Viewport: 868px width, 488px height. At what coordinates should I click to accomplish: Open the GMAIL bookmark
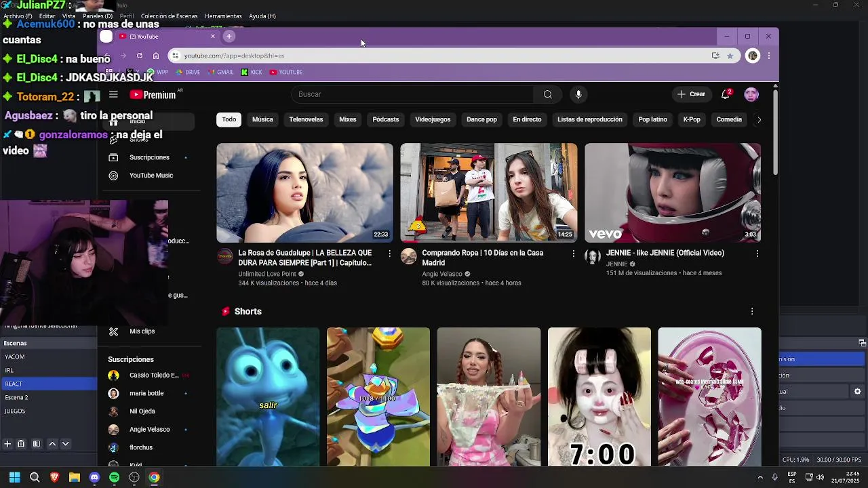point(220,72)
